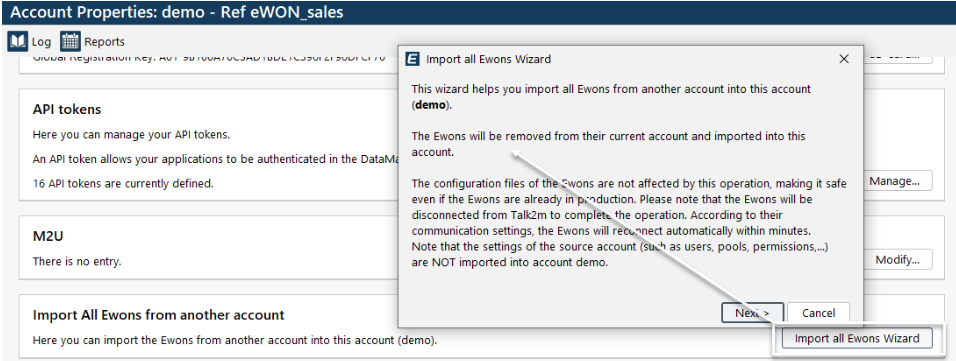Image resolution: width=956 pixels, height=361 pixels.
Task: Click the M2U section heading
Action: (x=48, y=236)
